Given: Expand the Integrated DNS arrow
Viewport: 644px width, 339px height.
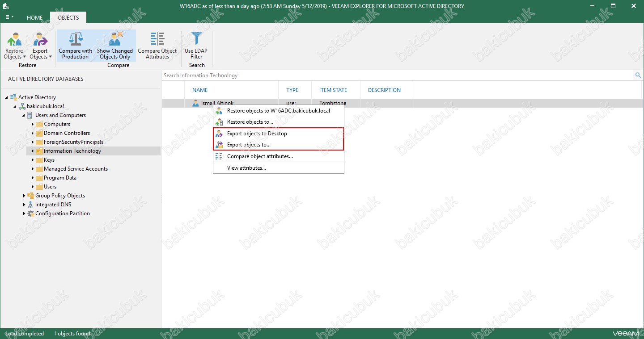Looking at the screenshot, I should (24, 205).
